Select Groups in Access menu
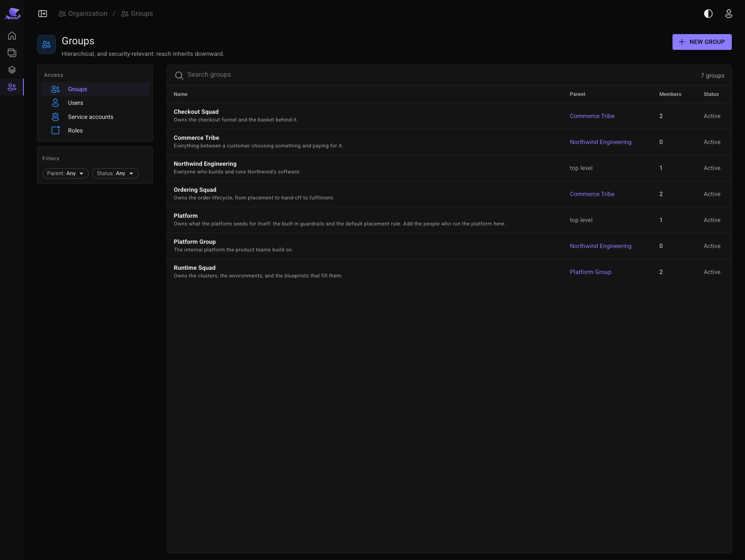Screen dimensions: 745x560 [x=95, y=89]
